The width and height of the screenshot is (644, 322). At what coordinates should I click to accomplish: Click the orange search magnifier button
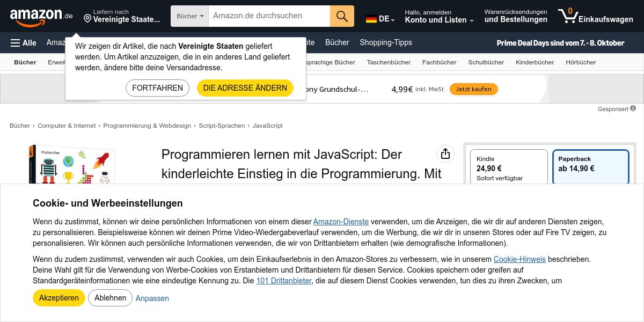coord(342,16)
